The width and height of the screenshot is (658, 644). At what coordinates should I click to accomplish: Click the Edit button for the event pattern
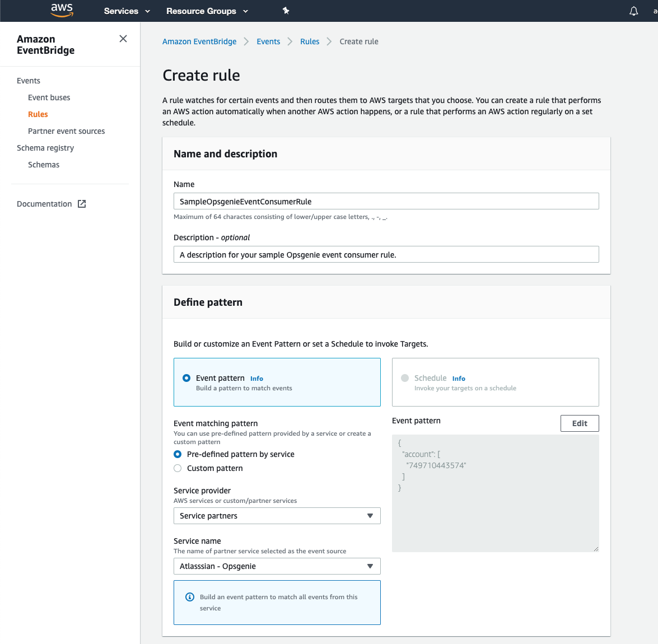pos(579,423)
